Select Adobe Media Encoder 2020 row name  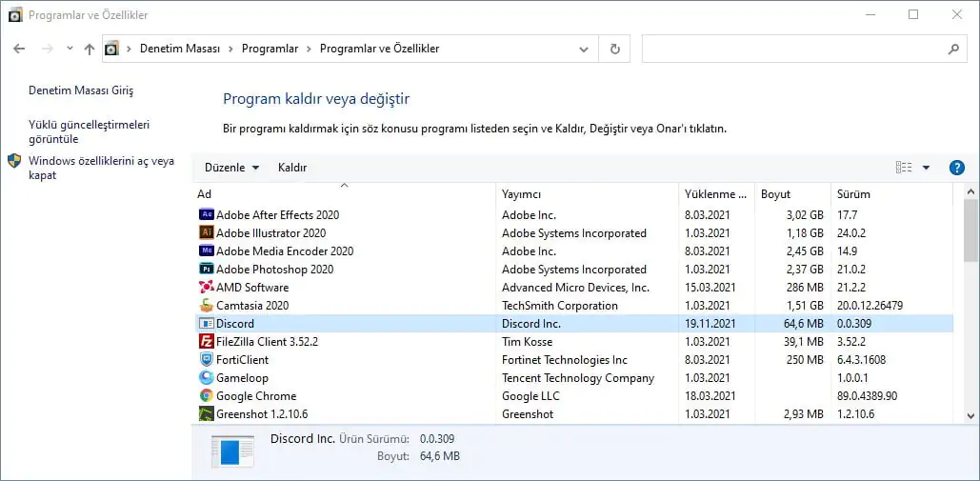[x=285, y=251]
